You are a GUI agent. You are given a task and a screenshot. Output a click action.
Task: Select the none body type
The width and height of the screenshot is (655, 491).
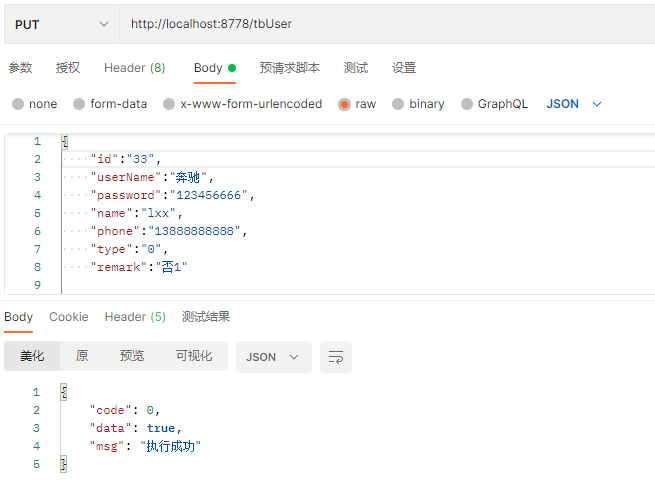pyautogui.click(x=18, y=104)
